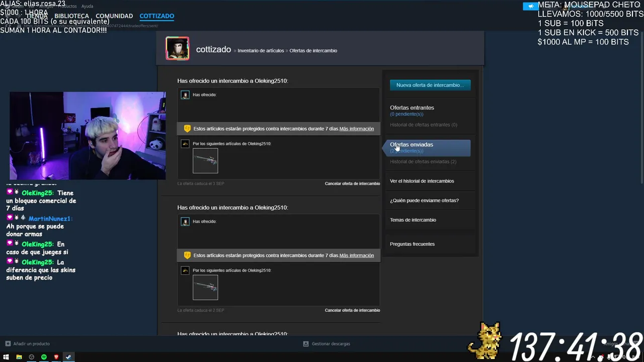The width and height of the screenshot is (644, 362).
Task: Click Oleking2510's small avatar in second offer
Action: pyautogui.click(x=185, y=270)
